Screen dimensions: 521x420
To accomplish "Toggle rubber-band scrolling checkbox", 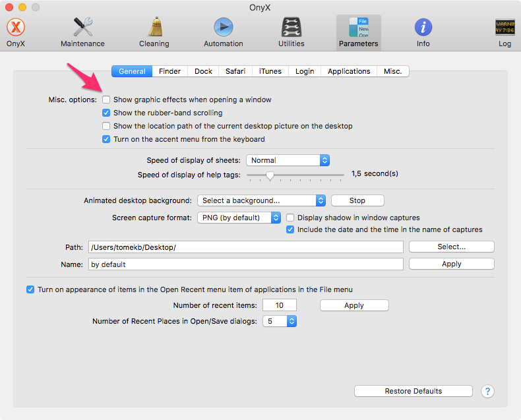I will [x=106, y=113].
